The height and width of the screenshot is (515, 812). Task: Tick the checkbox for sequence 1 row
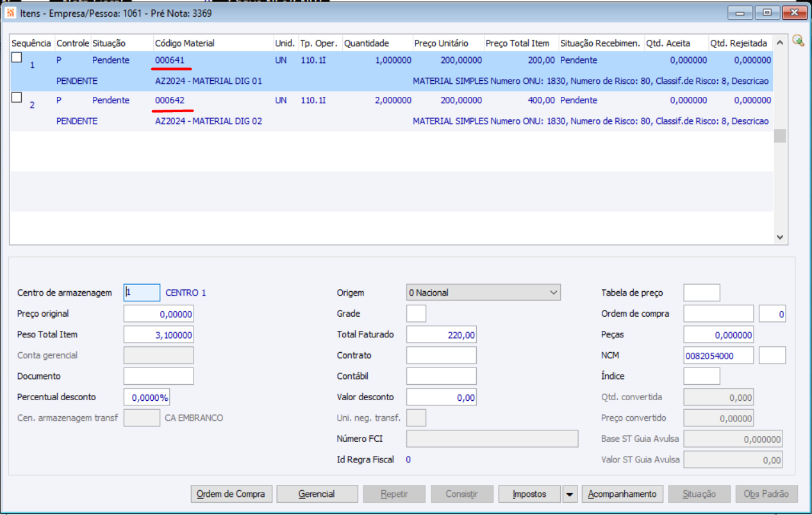(17, 58)
